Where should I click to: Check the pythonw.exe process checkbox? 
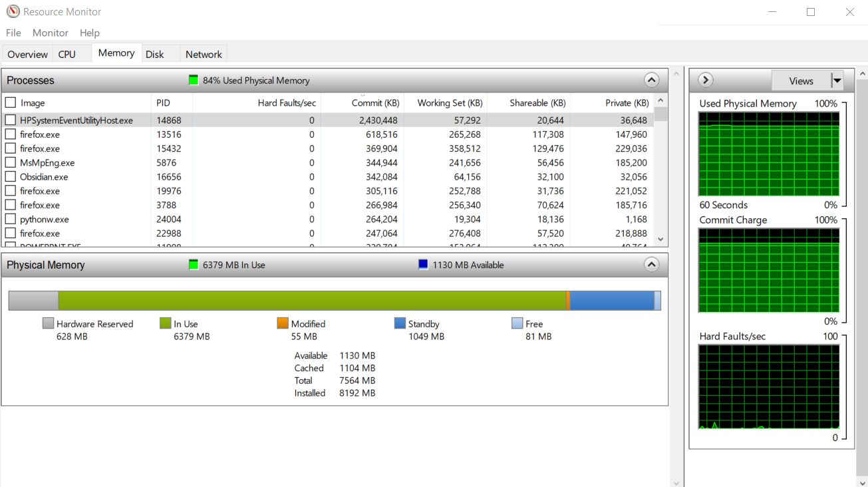9,219
